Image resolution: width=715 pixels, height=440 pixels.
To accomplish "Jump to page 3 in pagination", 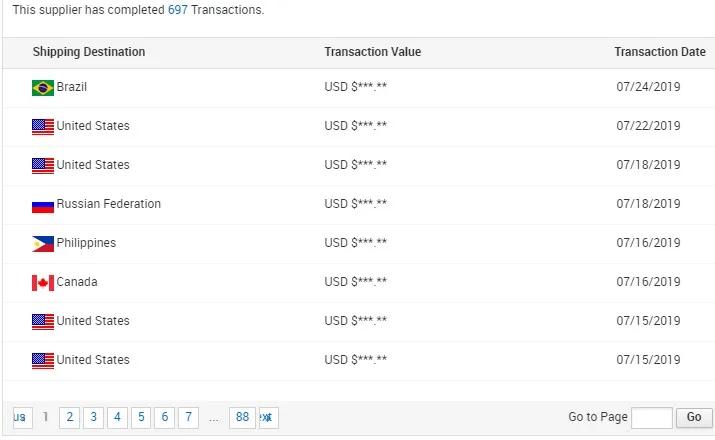I will point(93,417).
